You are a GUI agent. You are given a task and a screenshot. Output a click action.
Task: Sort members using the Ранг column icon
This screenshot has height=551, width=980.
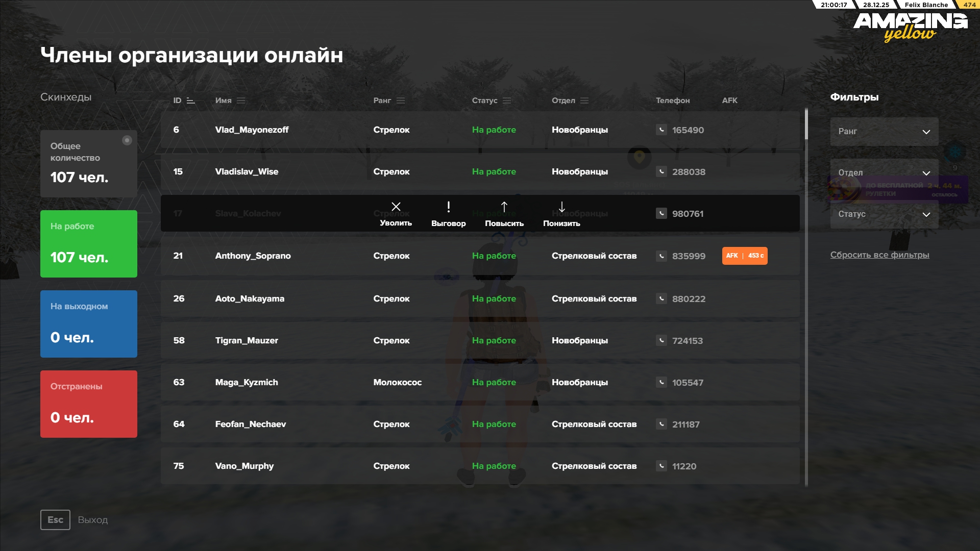point(401,101)
